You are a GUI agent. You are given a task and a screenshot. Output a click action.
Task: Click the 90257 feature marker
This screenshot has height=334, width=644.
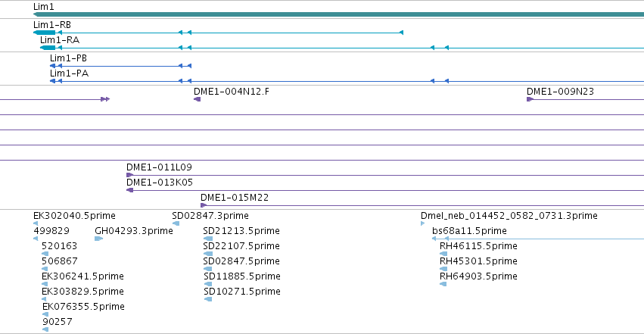coord(45,329)
